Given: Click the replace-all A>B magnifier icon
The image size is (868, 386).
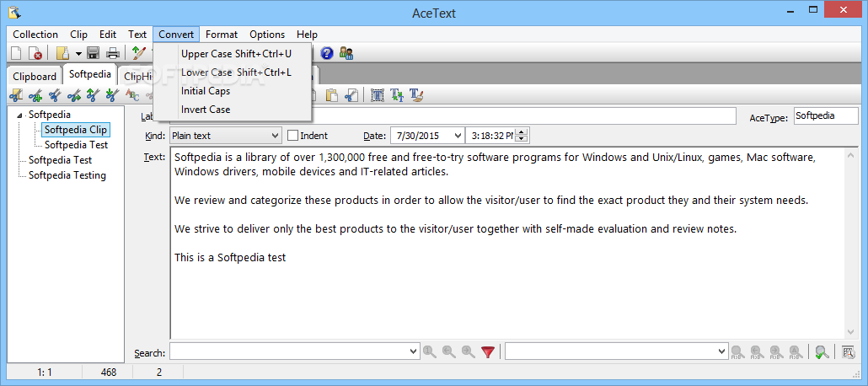Looking at the screenshot, I should pyautogui.click(x=795, y=351).
